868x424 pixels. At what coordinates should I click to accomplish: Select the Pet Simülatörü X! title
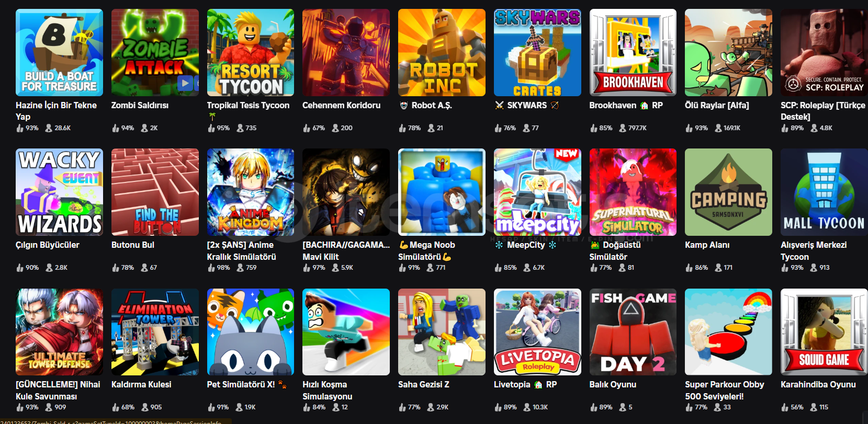point(241,384)
